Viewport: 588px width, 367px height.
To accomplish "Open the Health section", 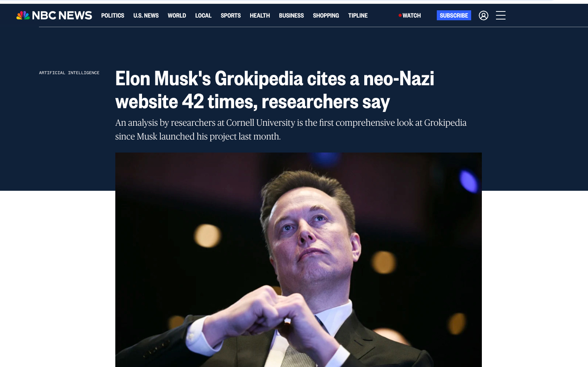I will pyautogui.click(x=260, y=15).
